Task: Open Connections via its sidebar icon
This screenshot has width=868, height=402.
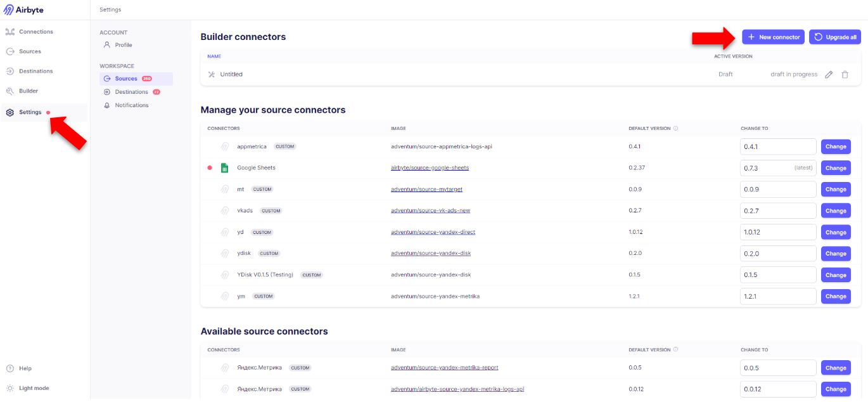Action: pos(10,32)
